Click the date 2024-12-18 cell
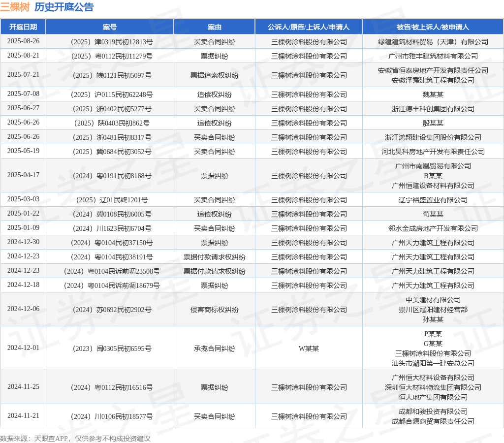The height and width of the screenshot is (443, 504). pos(23,285)
